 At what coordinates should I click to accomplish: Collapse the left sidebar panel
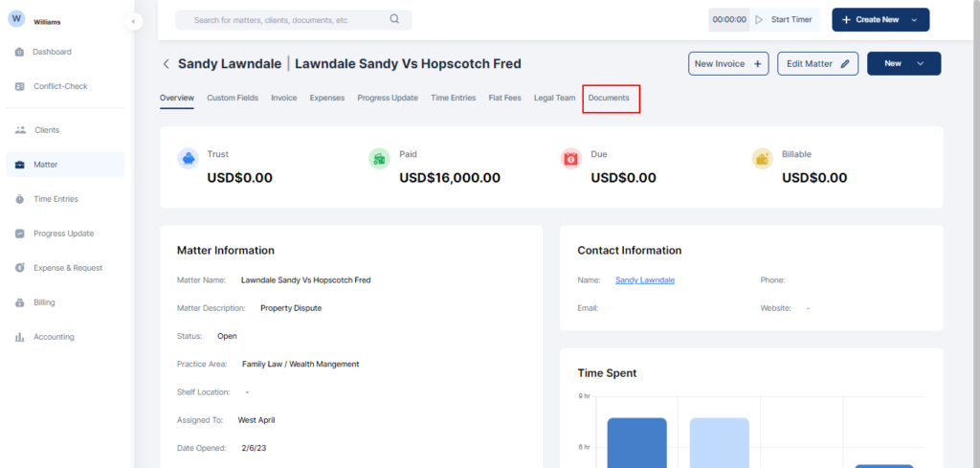134,21
